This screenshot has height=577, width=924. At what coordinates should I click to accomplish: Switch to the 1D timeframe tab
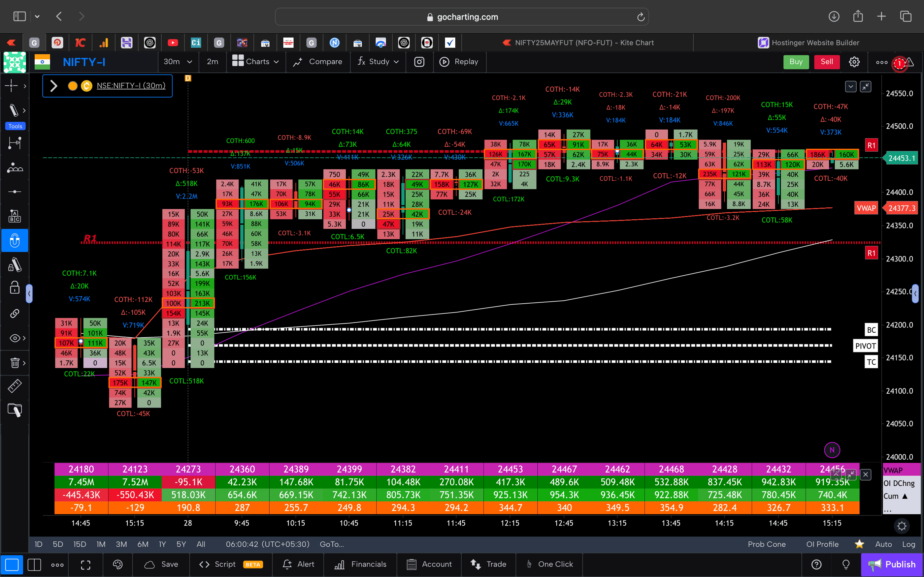pos(38,544)
